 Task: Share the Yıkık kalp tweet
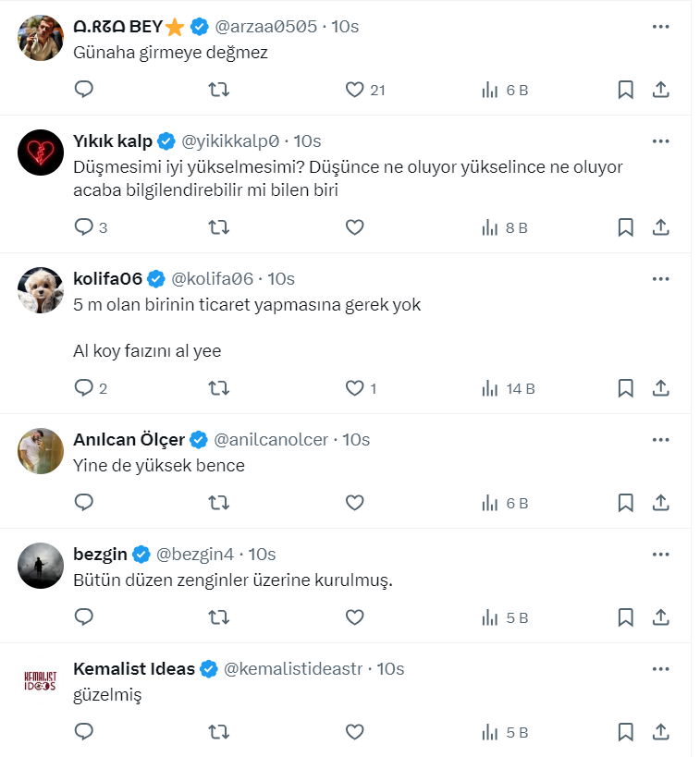pos(661,227)
